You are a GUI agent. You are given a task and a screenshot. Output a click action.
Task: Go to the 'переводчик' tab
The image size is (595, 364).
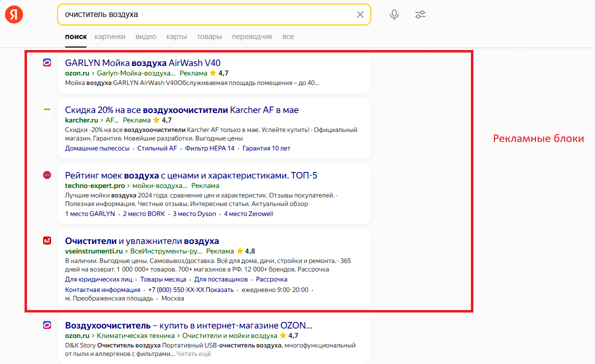click(252, 37)
